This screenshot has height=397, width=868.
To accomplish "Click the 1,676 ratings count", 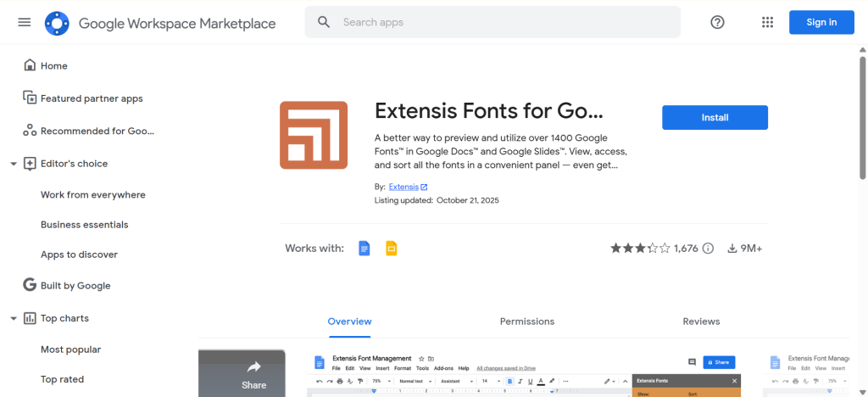I will (x=686, y=248).
